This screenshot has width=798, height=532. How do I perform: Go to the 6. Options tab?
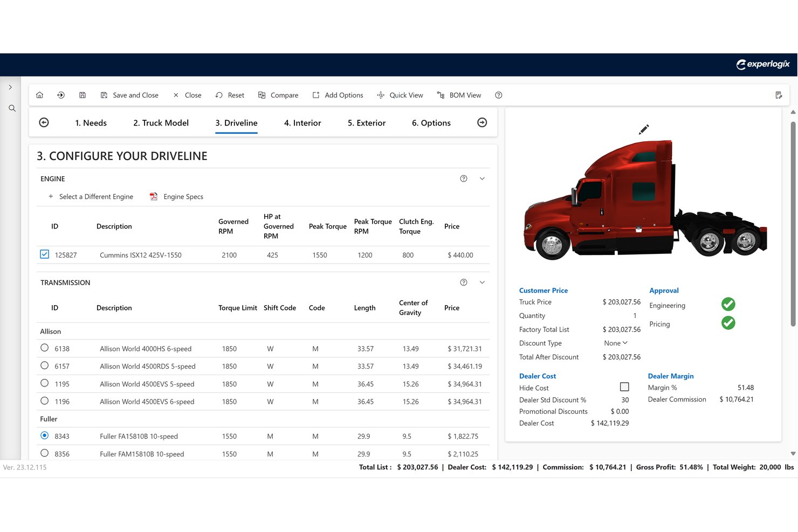pos(431,123)
